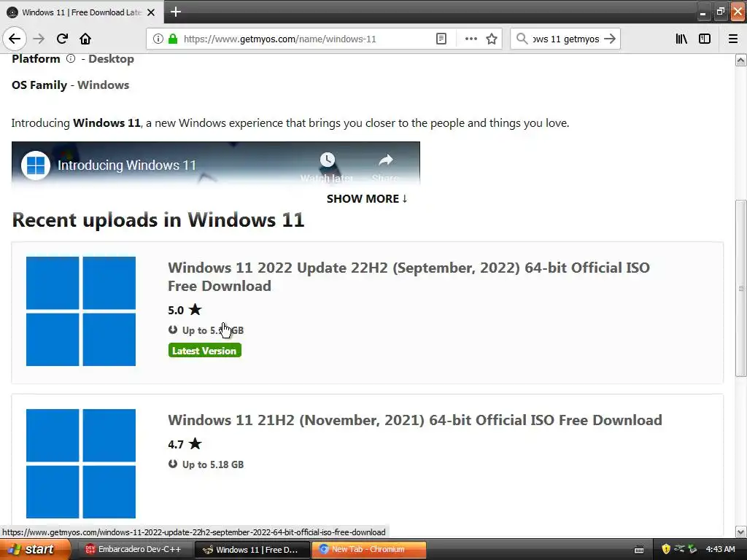Click the page scrollbar down arrow
The width and height of the screenshot is (747, 560).
coord(741,532)
